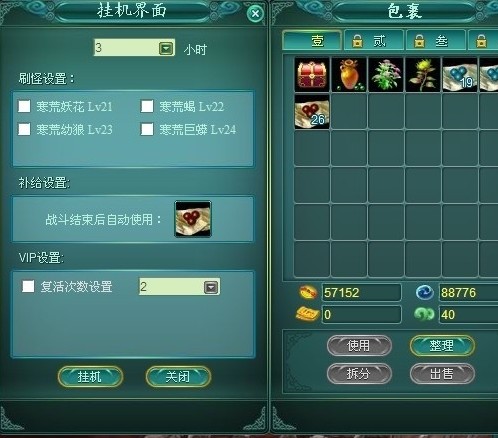Select the red treasure chest item

click(x=312, y=74)
